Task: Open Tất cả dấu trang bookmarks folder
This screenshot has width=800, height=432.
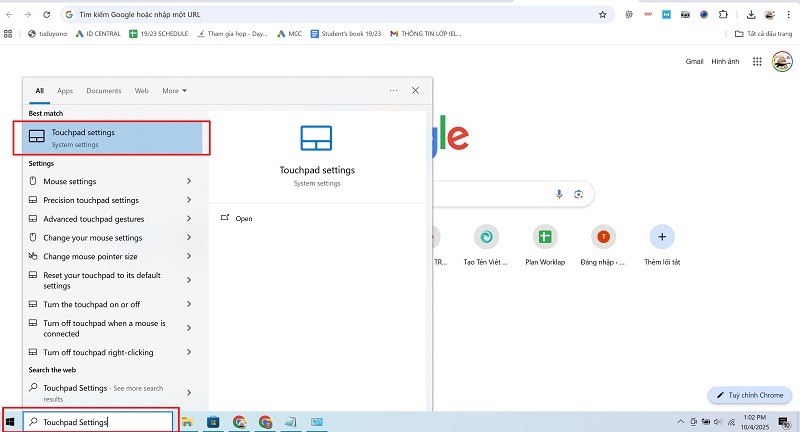Action: point(763,34)
